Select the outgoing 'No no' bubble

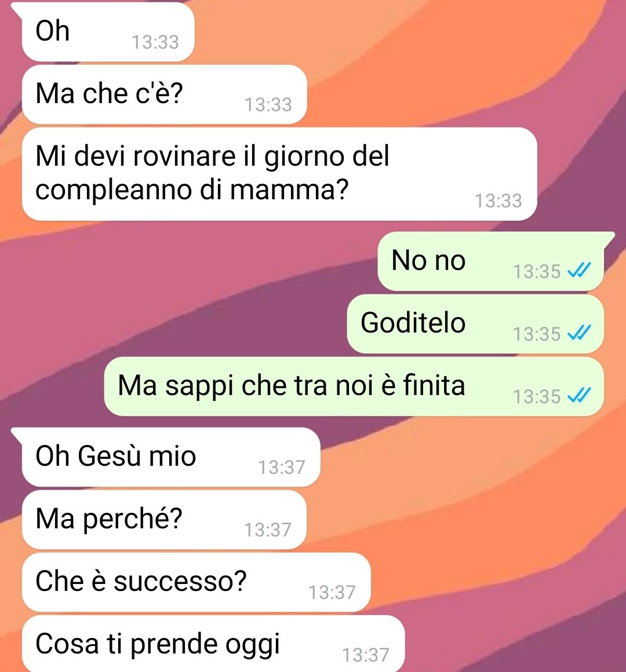click(491, 261)
